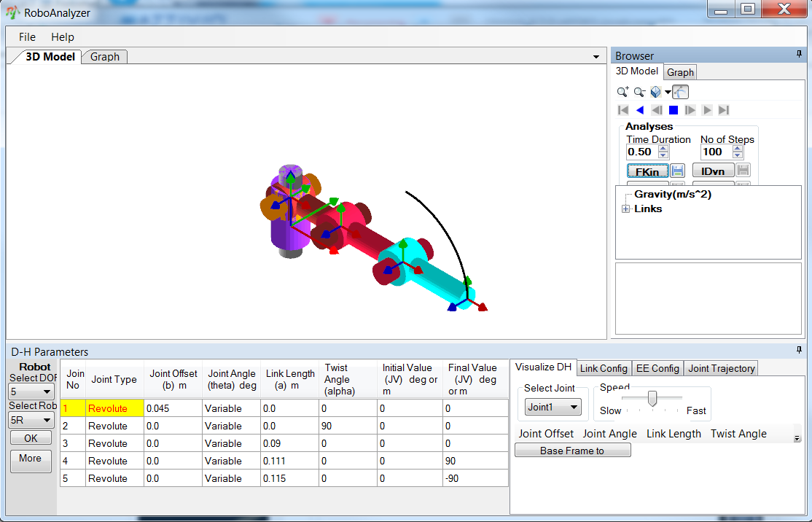This screenshot has height=522, width=812.
Task: Select joint 1 row number cell
Action: 73,408
